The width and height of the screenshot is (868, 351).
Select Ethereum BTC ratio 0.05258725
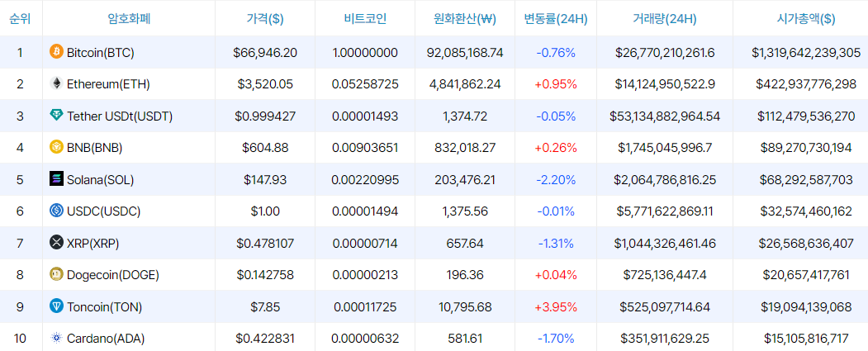click(365, 85)
